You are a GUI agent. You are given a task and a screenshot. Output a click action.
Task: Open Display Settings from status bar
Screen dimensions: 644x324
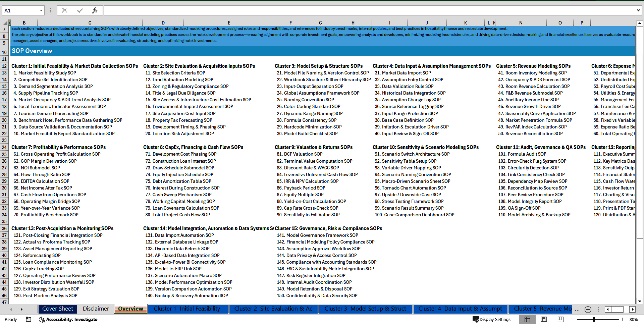pyautogui.click(x=492, y=319)
